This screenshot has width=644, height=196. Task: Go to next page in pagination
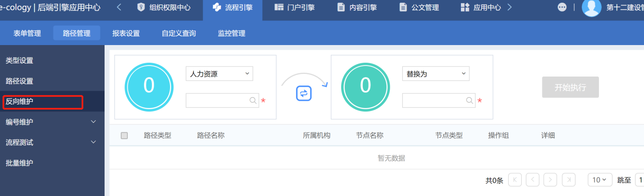[551, 180]
